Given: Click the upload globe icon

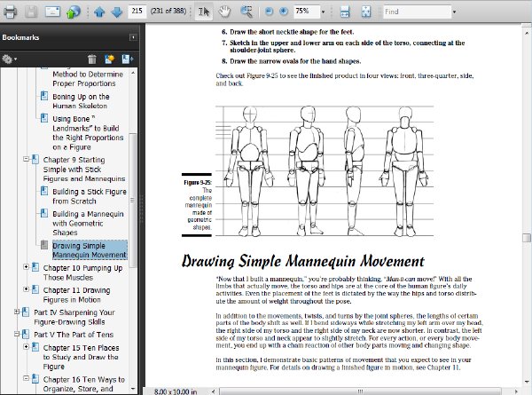Looking at the screenshot, I should point(74,12).
